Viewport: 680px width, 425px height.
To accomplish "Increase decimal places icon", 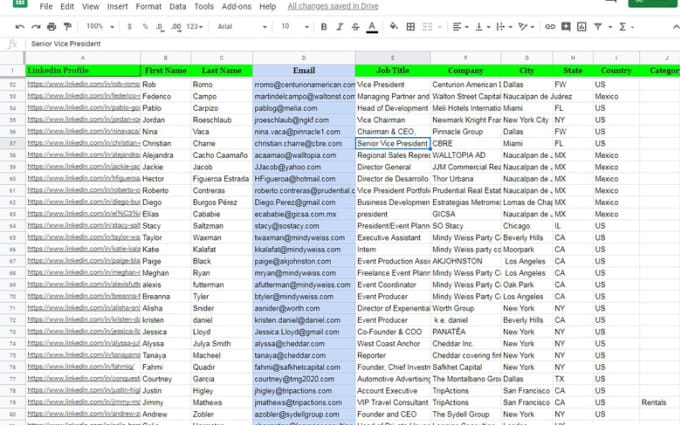I will pyautogui.click(x=176, y=27).
